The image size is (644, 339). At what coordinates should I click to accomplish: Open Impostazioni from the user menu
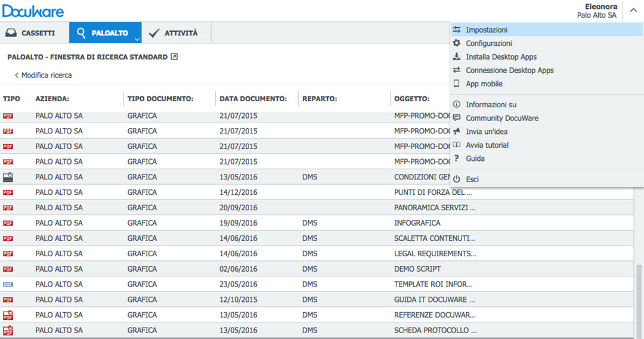547,30
